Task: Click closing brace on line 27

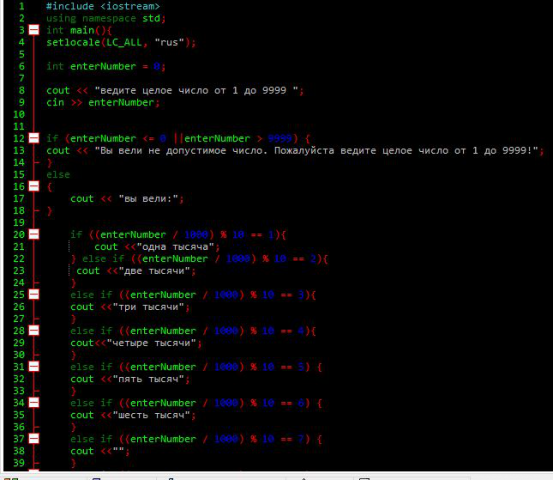Action: [73, 319]
